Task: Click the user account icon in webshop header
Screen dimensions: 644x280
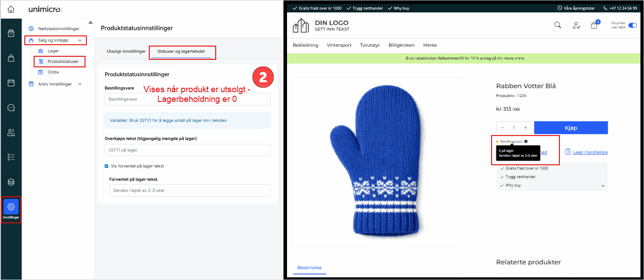Action: tap(576, 25)
